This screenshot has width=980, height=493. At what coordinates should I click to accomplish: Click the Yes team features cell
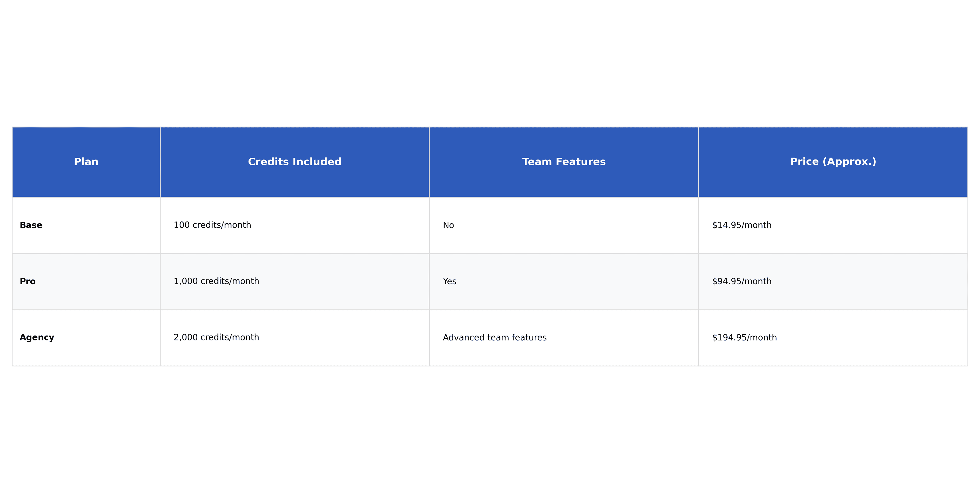(x=449, y=281)
